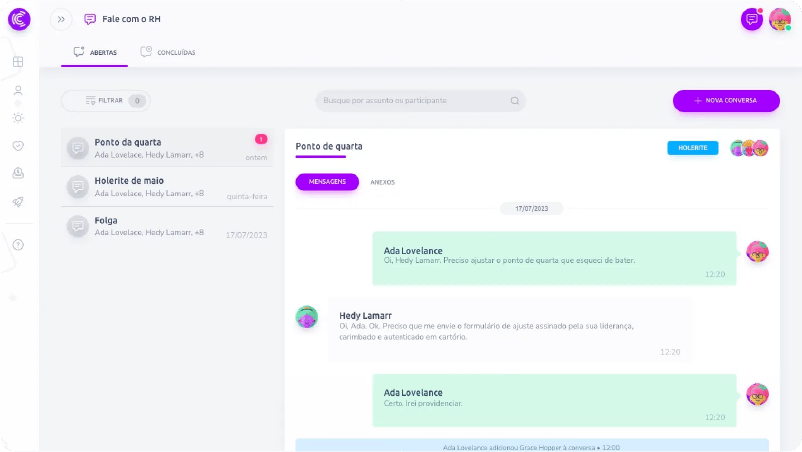
Task: Click the purple app logo icon
Action: pos(19,19)
